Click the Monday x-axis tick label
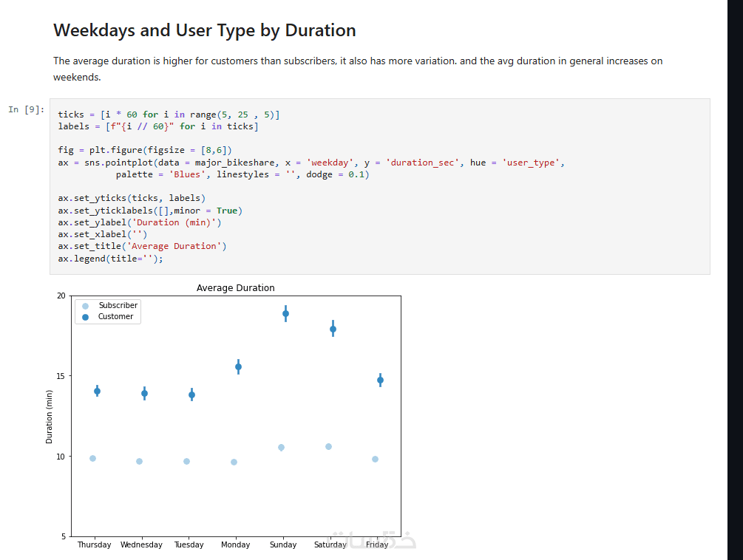This screenshot has height=560, width=743. 235,544
